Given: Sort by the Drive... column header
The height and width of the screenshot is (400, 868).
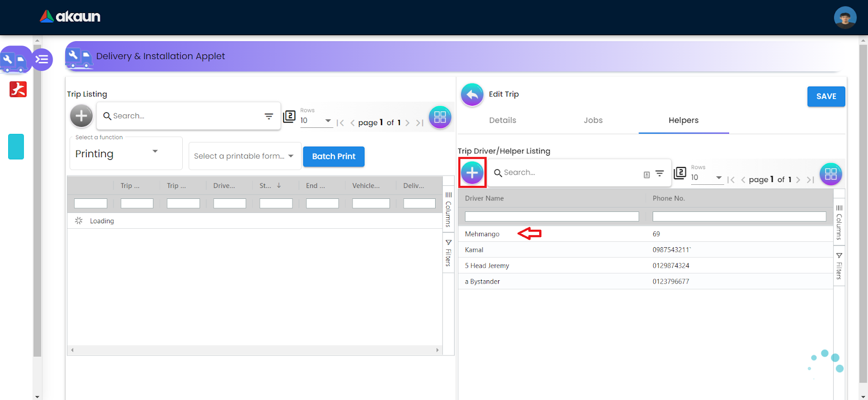Looking at the screenshot, I should 224,185.
